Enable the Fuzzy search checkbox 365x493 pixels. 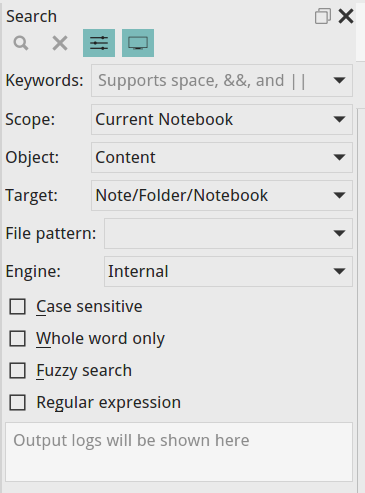coord(17,371)
